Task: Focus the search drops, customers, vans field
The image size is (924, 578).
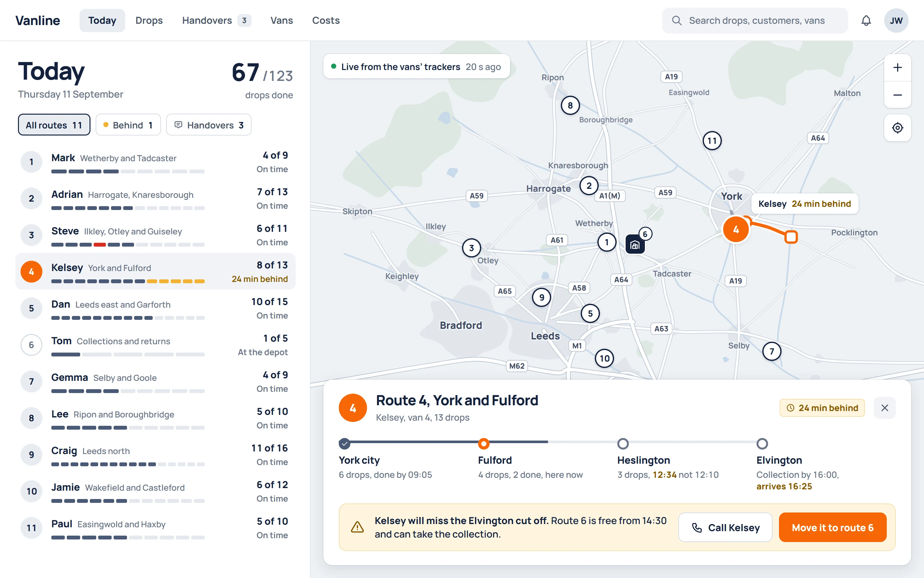Action: (x=755, y=21)
